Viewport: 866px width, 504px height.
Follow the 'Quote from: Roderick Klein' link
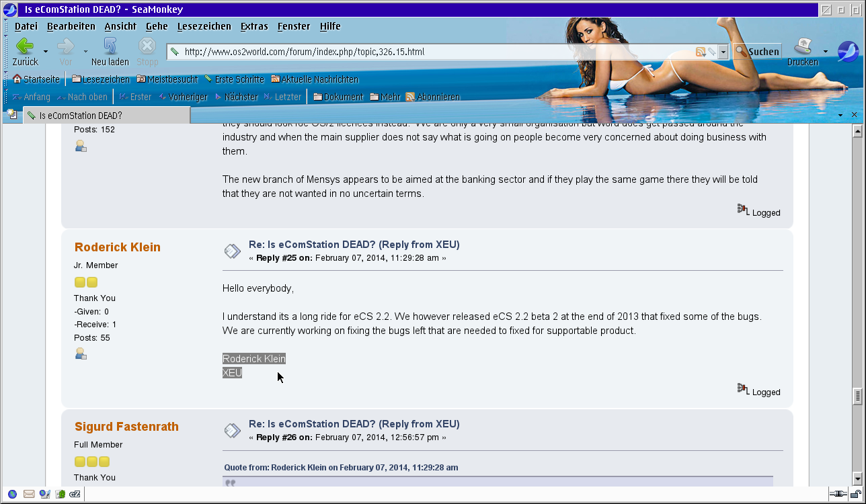341,468
